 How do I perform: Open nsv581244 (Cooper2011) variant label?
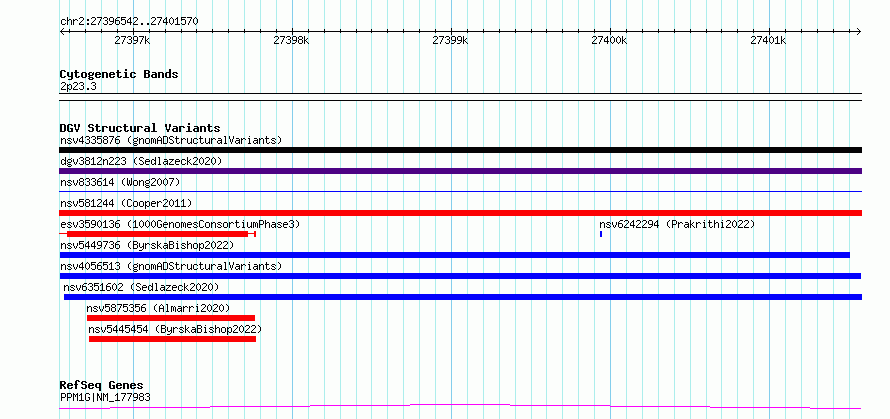click(x=126, y=203)
